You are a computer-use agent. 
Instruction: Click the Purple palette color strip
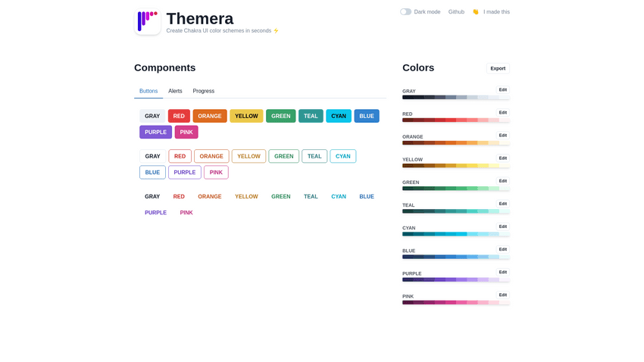tap(455, 279)
